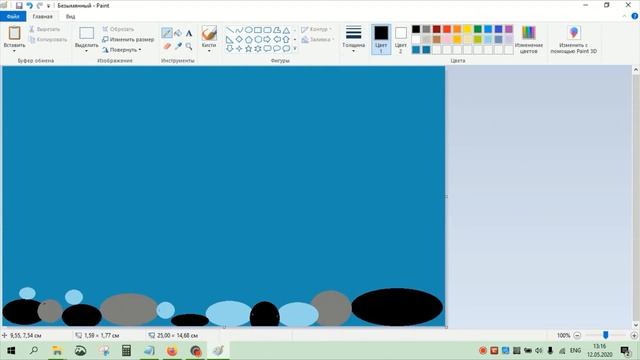Switch to the Home (Главная) tab
The width and height of the screenshot is (640, 360).
point(42,17)
